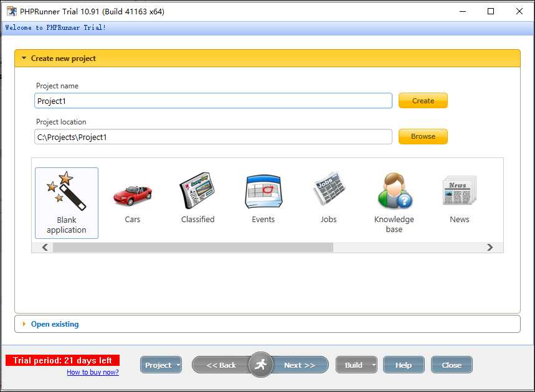Click the PHPRunner app icon in title bar
This screenshot has height=392, width=535.
pyautogui.click(x=12, y=11)
